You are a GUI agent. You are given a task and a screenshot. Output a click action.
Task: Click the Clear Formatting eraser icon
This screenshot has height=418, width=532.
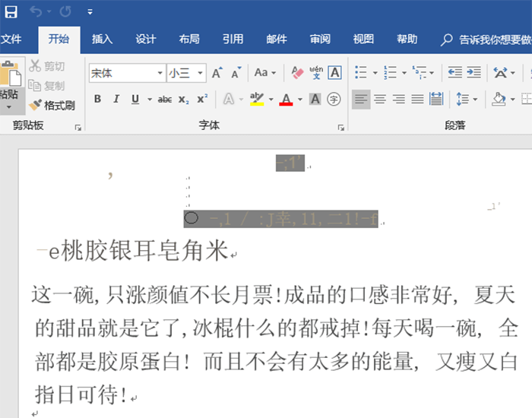(297, 73)
